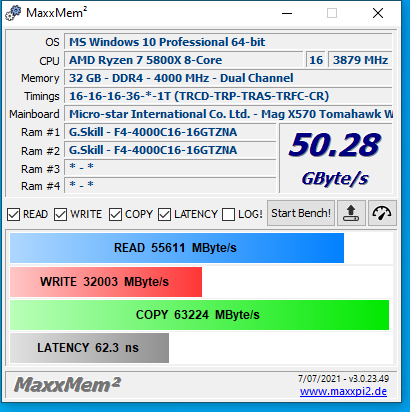Click the 3879 MHz clock field
The image size is (410, 412).
click(360, 60)
